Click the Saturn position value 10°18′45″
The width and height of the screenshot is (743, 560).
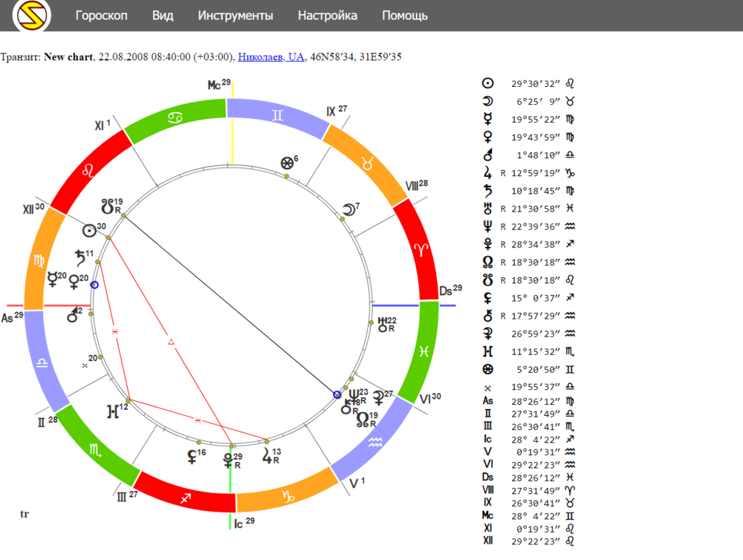536,191
